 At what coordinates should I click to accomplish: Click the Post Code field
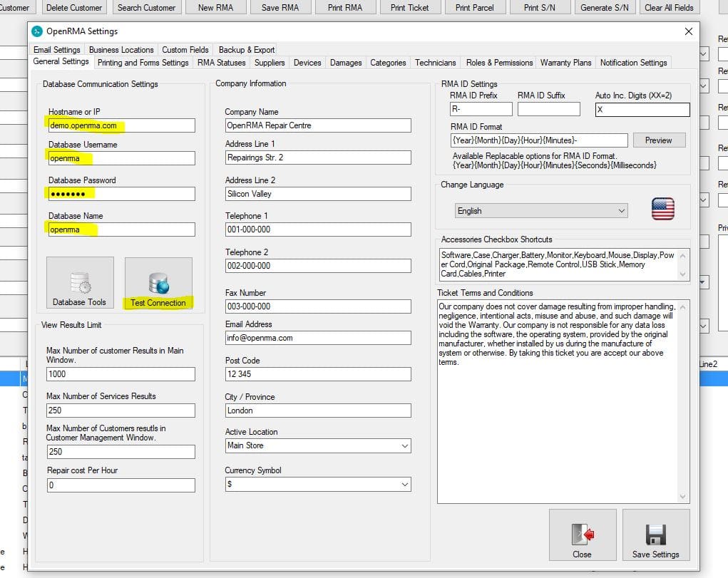click(318, 373)
